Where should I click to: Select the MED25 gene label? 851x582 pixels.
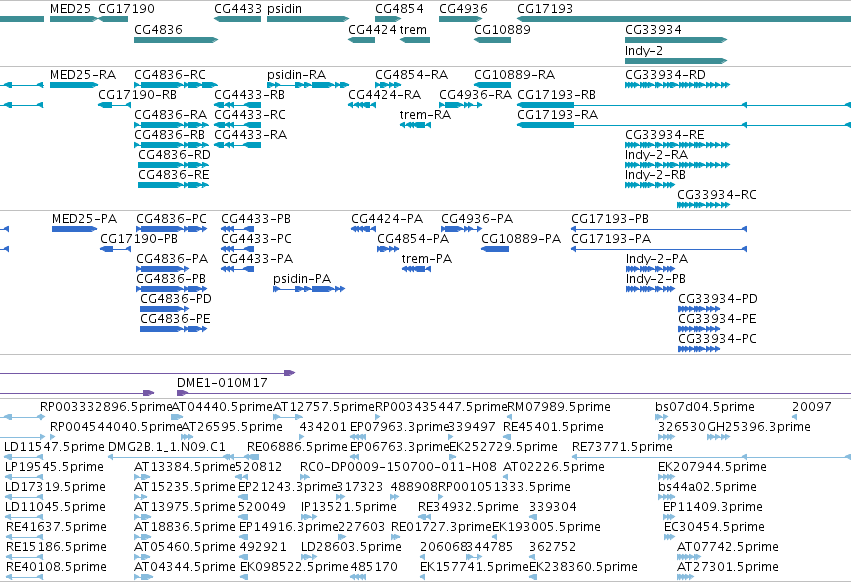coord(70,9)
